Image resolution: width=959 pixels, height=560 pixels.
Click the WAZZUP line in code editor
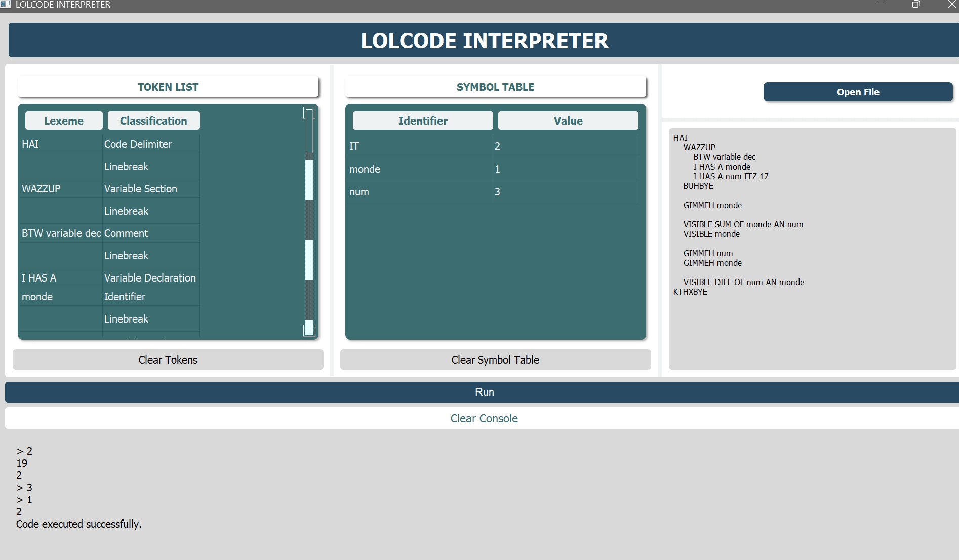coord(699,147)
